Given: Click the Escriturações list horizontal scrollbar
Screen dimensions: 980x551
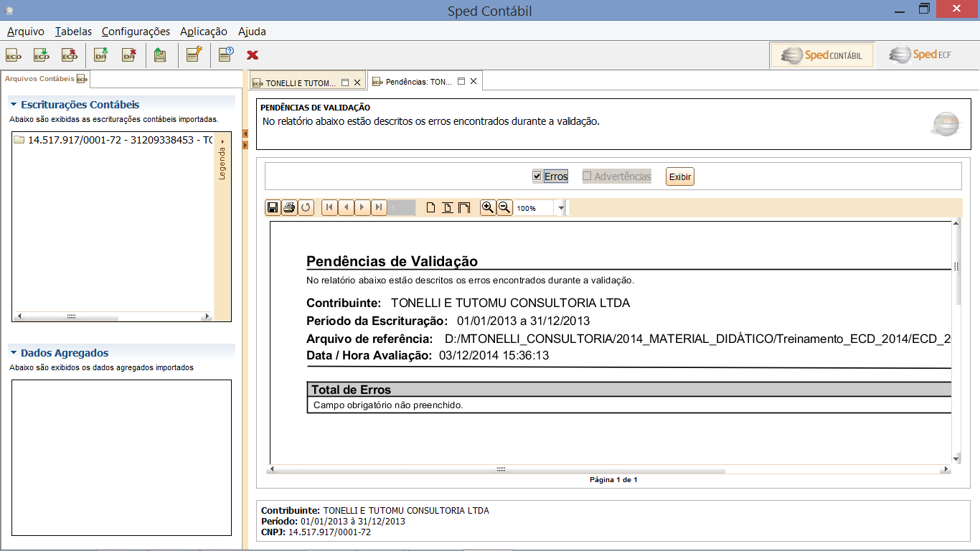Looking at the screenshot, I should tap(113, 316).
